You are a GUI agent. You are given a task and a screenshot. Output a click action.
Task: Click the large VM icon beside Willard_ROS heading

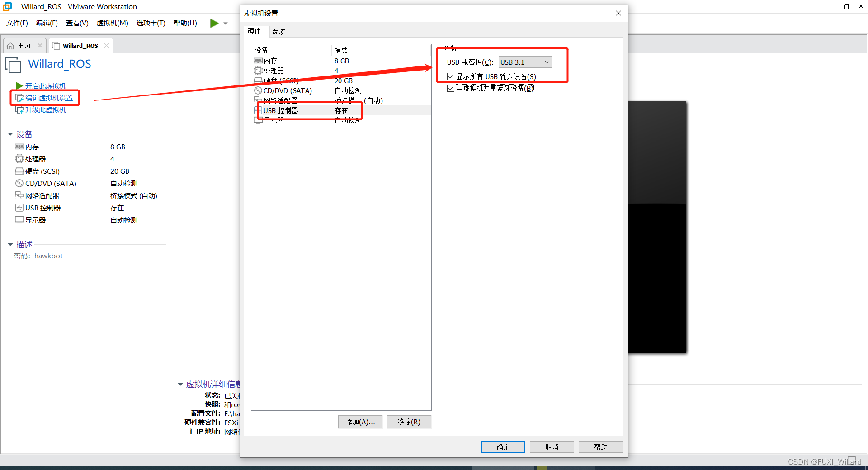13,65
